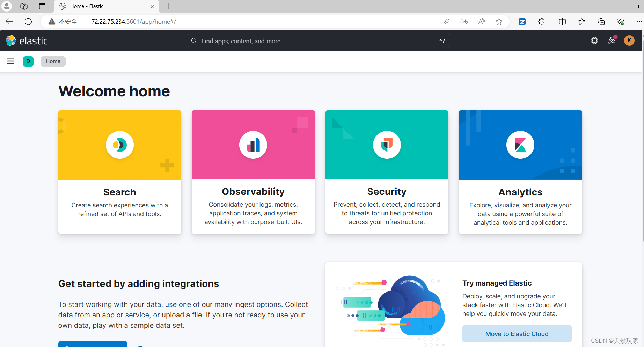Toggle split screen view icon

(562, 22)
